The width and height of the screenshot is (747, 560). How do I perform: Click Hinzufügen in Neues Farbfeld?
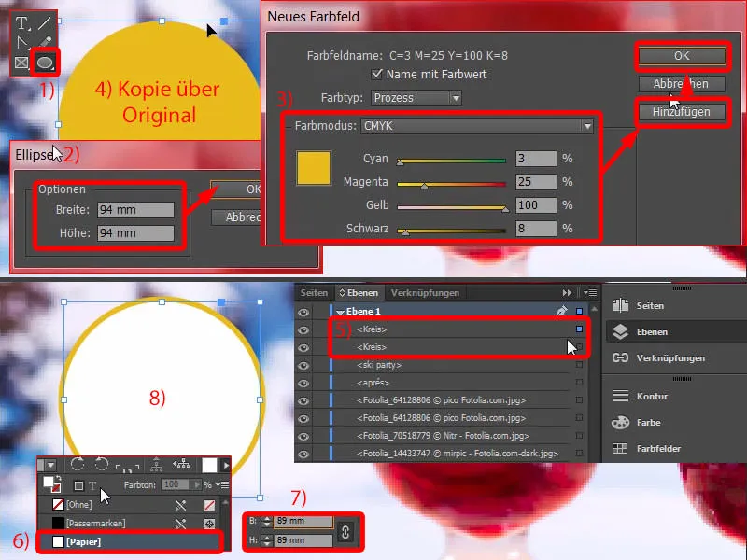[682, 112]
